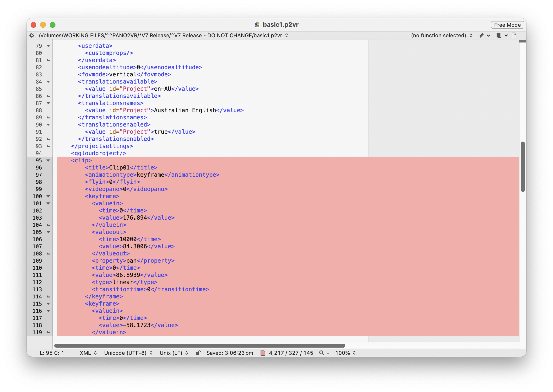
Task: Click the vertical scrollbar thumb
Action: 523,167
